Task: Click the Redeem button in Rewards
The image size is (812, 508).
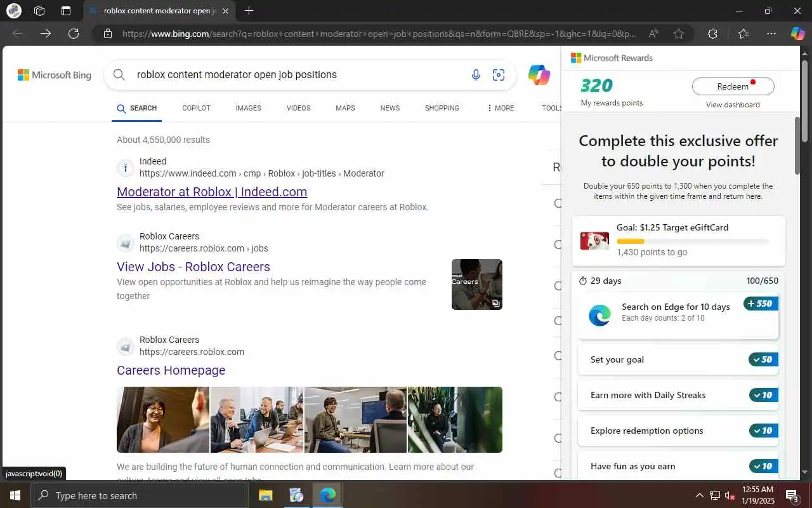Action: (733, 86)
